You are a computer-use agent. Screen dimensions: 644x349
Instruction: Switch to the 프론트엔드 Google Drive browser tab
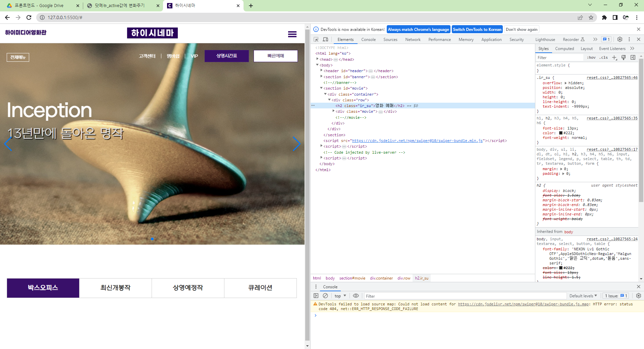coord(43,6)
